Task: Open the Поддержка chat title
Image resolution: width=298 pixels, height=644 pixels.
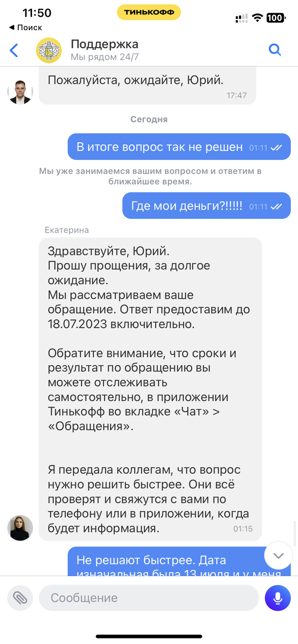Action: click(104, 44)
